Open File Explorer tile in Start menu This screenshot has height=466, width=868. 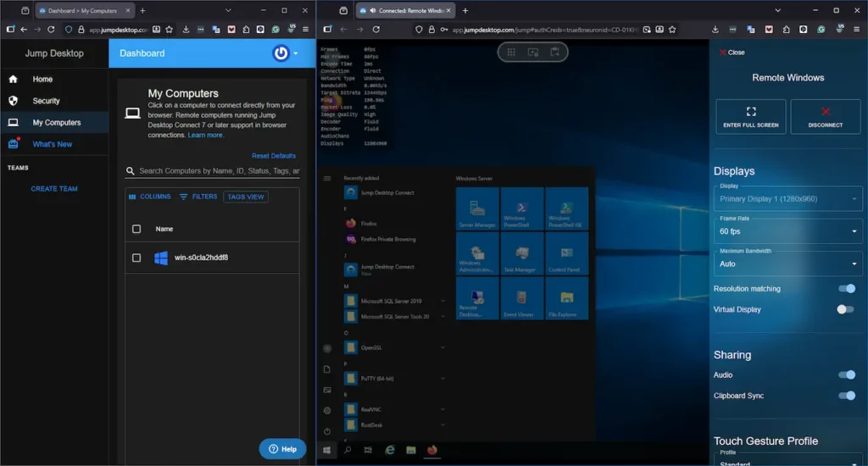566,298
